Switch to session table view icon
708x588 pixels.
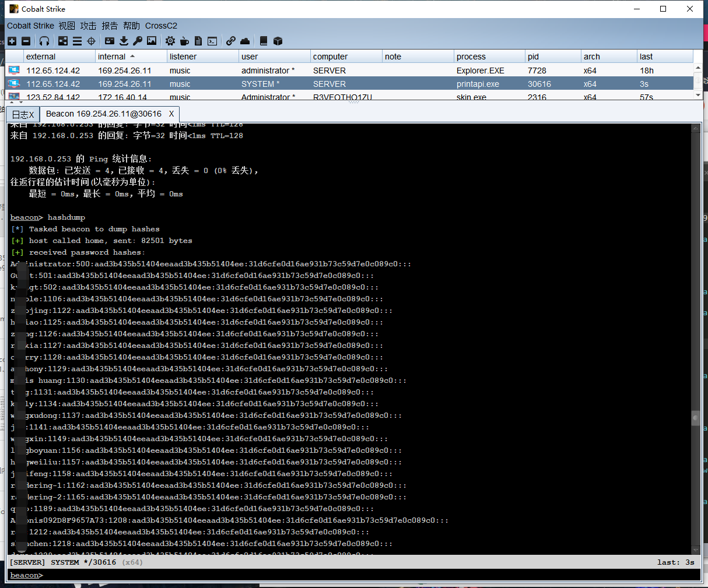pyautogui.click(x=77, y=41)
